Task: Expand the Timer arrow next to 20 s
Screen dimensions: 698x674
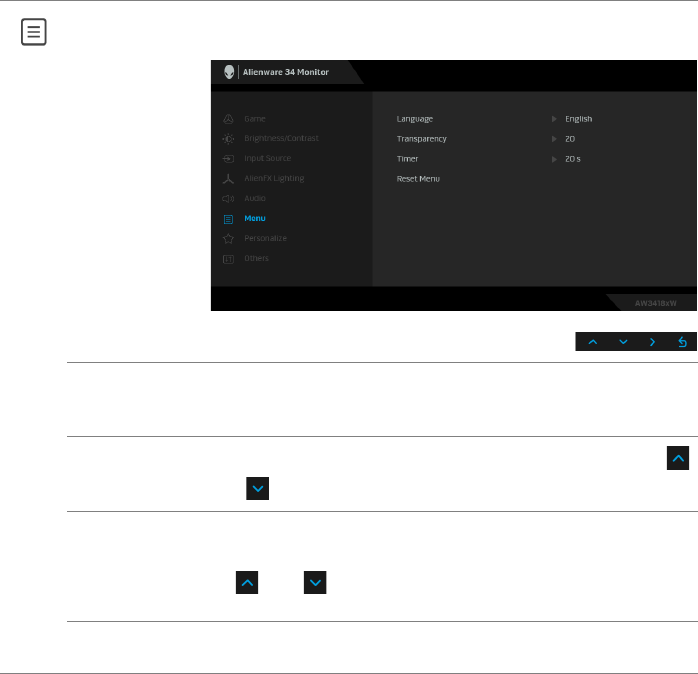Action: (x=554, y=159)
